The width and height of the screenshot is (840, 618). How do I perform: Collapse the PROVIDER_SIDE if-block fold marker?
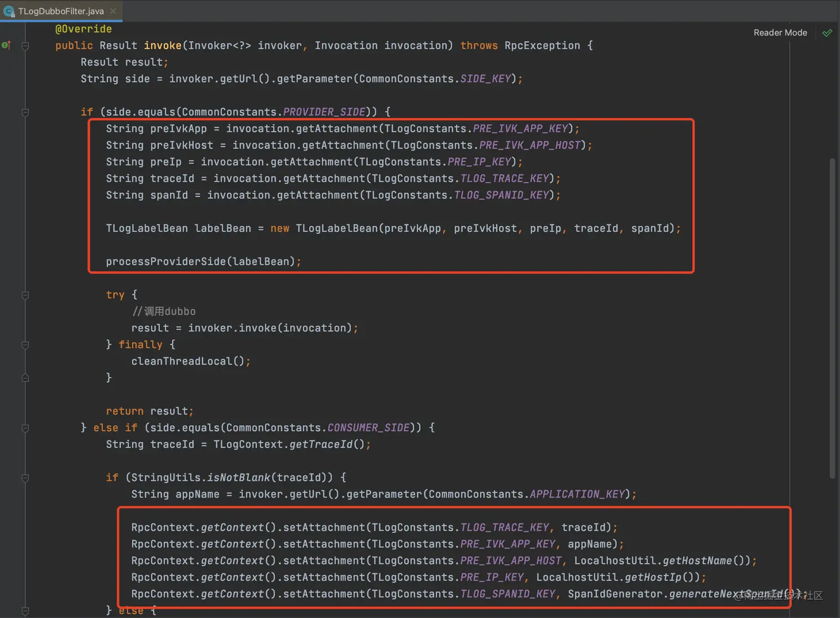pyautogui.click(x=25, y=112)
